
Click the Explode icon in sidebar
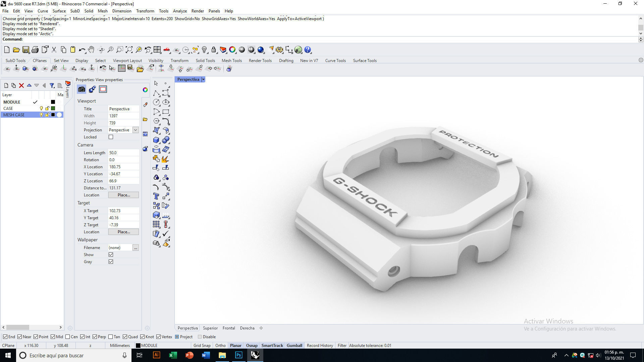coord(166,159)
